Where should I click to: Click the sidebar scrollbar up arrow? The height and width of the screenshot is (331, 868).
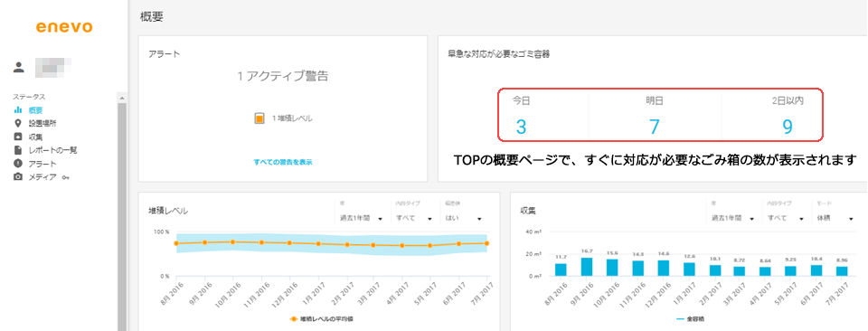pos(122,98)
